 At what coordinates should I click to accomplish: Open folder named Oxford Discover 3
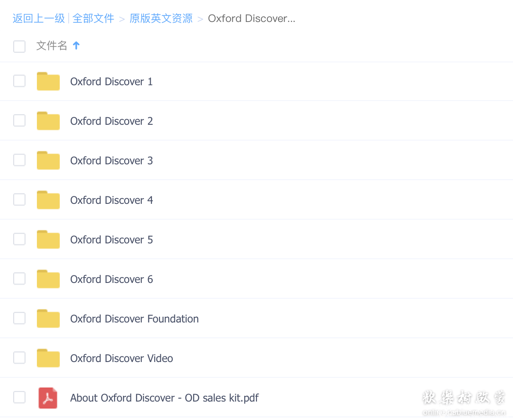point(112,161)
